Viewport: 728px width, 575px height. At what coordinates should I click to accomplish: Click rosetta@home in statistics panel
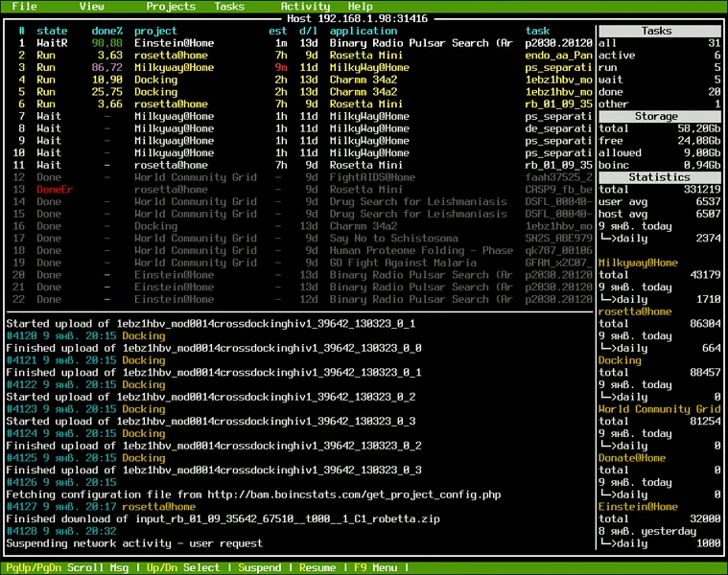[635, 311]
